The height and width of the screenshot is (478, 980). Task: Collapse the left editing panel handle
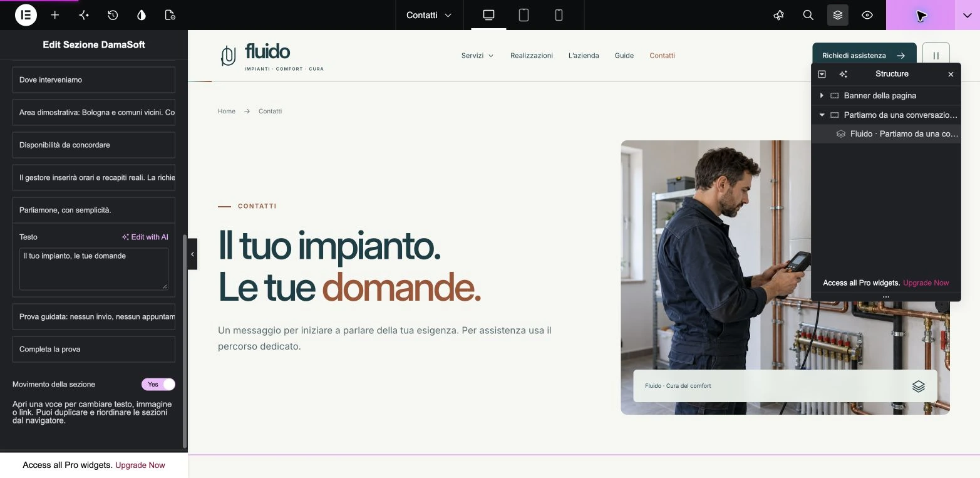click(192, 254)
